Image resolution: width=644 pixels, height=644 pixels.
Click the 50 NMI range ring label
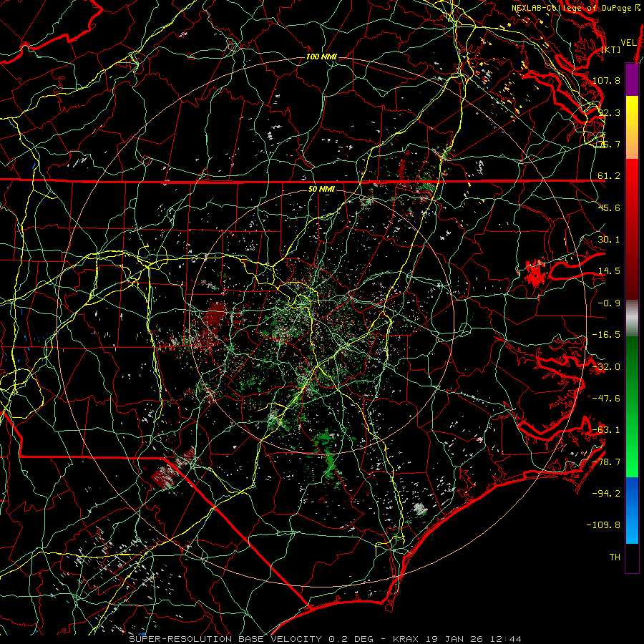(x=321, y=189)
